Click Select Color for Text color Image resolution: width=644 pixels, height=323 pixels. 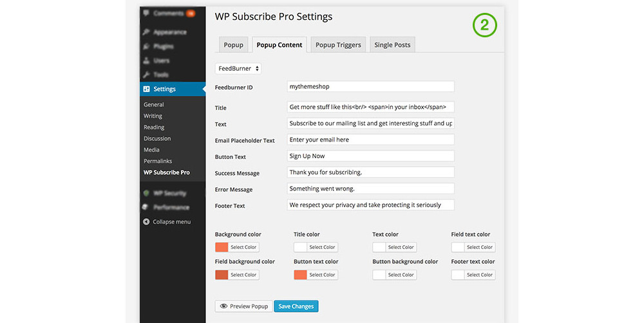tap(401, 247)
